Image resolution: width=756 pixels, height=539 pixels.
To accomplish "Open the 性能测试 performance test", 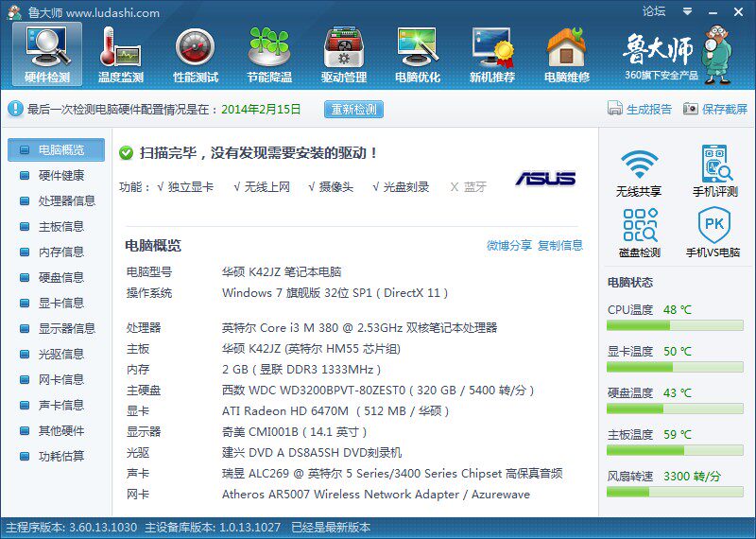I will (x=196, y=55).
